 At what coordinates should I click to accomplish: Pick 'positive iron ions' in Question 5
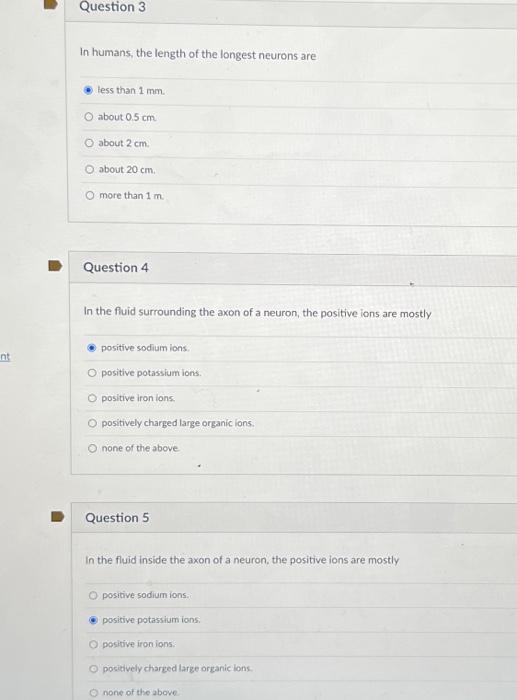93,644
